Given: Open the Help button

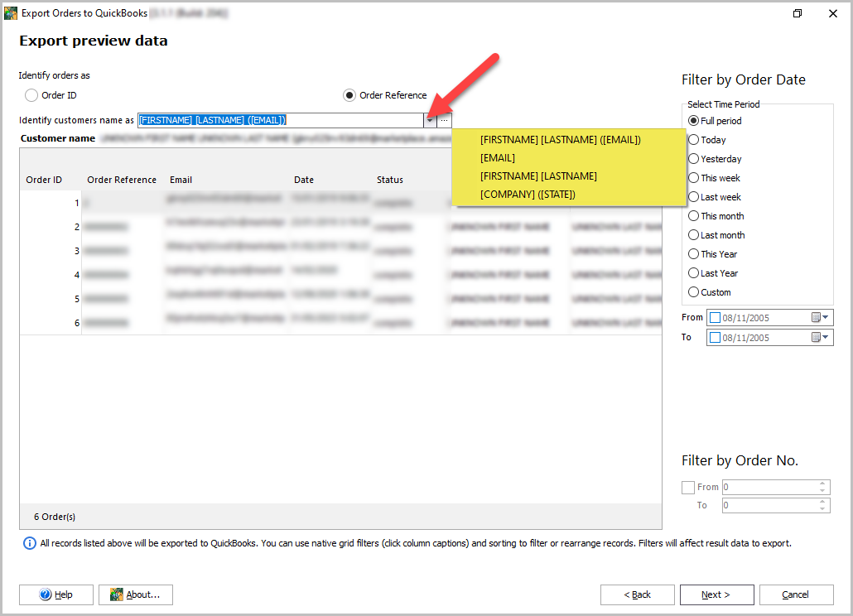Looking at the screenshot, I should (56, 594).
